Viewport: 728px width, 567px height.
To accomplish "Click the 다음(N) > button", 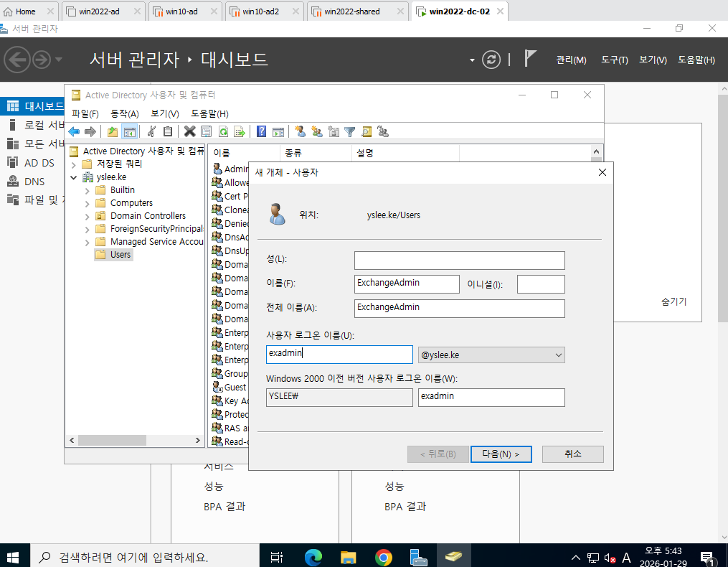I will pyautogui.click(x=501, y=454).
